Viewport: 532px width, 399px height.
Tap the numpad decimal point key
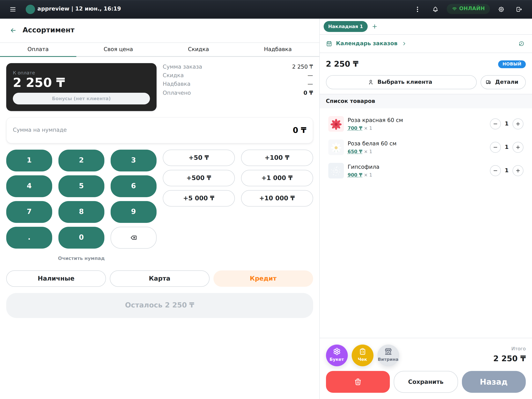(29, 237)
